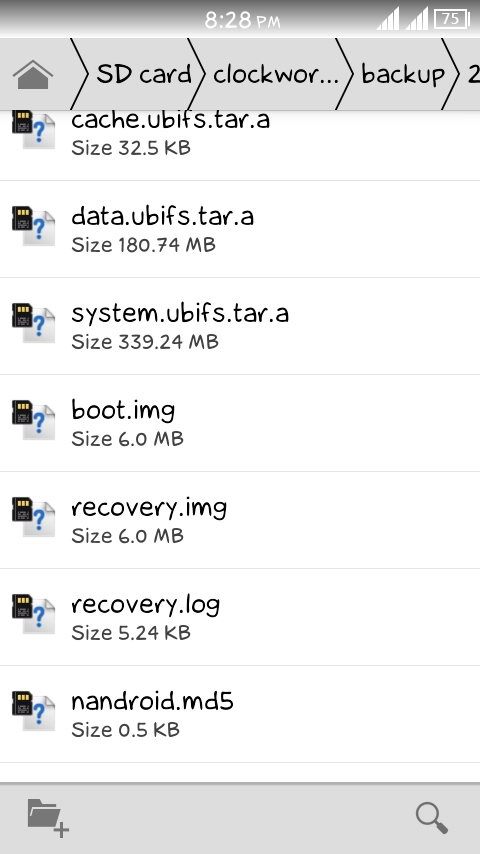Open the recovery.log file entry

coord(240,617)
